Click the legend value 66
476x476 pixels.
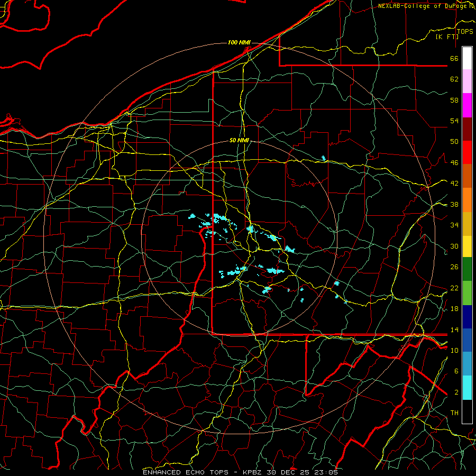[454, 59]
